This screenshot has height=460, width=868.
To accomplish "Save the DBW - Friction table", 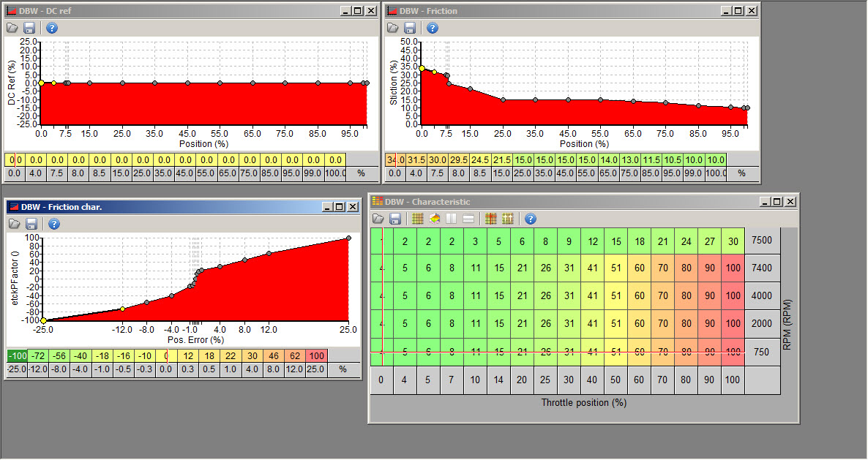I will 410,28.
